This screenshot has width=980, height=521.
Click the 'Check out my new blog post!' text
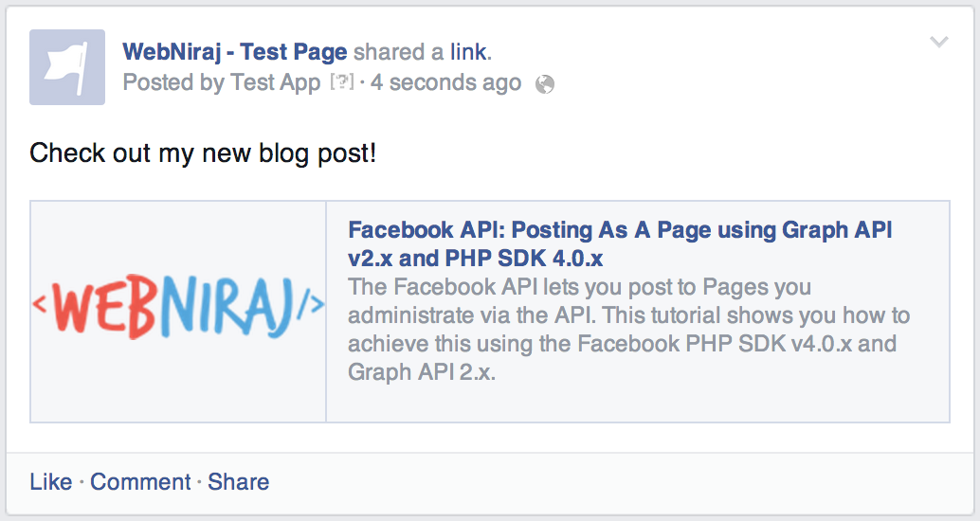(x=203, y=153)
